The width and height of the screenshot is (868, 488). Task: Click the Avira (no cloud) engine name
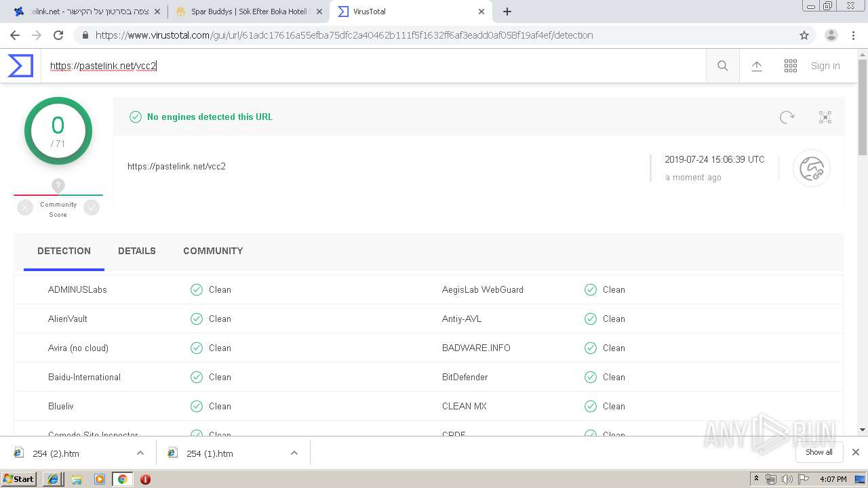[78, 348]
